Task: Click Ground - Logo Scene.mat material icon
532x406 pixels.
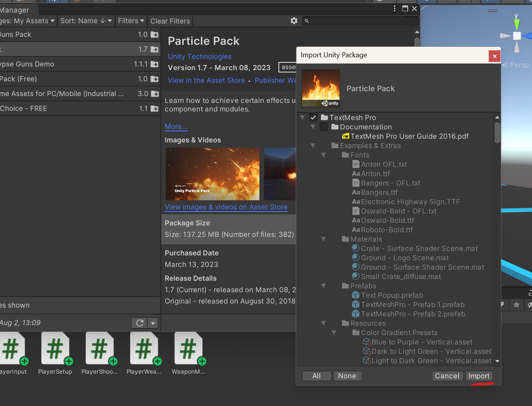Action: pyautogui.click(x=356, y=257)
